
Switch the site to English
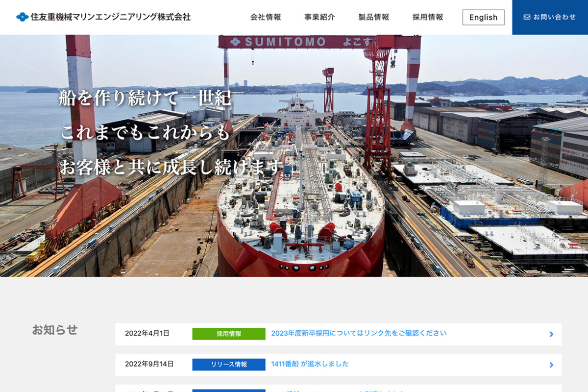coord(483,17)
